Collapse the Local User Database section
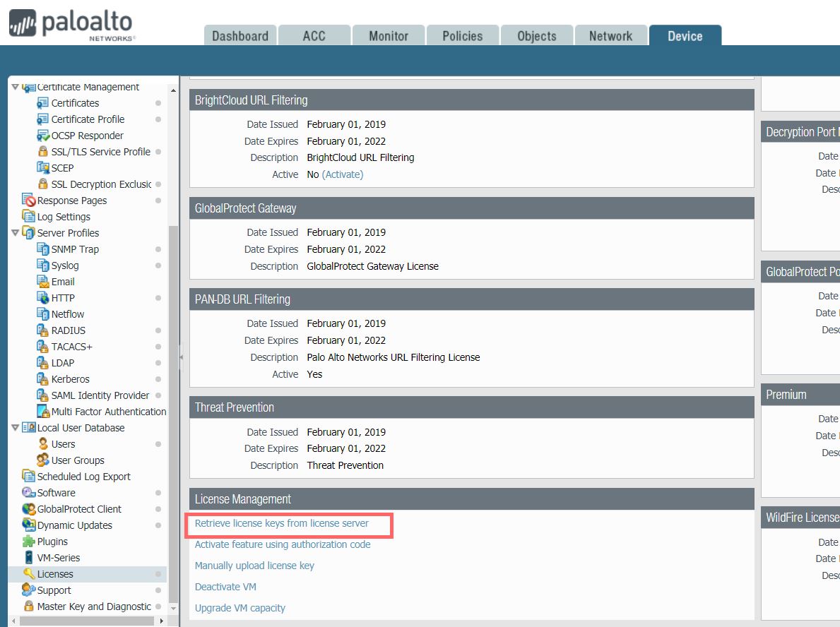 15,427
